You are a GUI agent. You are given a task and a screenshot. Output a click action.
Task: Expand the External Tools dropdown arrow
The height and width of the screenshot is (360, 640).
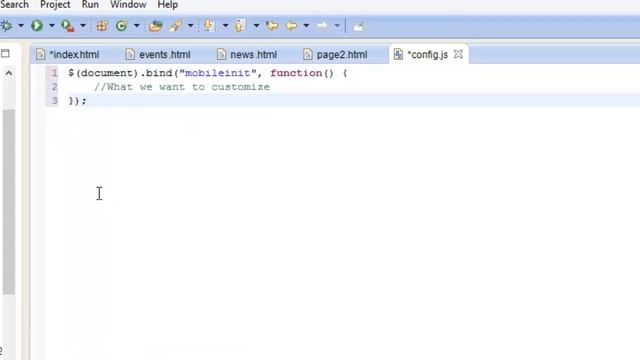tap(83, 26)
